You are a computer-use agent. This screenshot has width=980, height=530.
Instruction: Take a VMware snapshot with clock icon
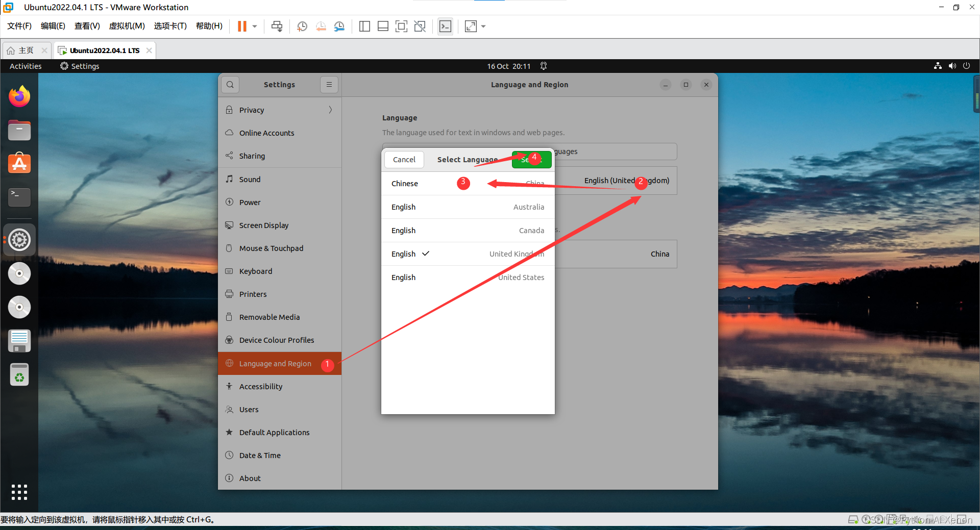tap(302, 26)
